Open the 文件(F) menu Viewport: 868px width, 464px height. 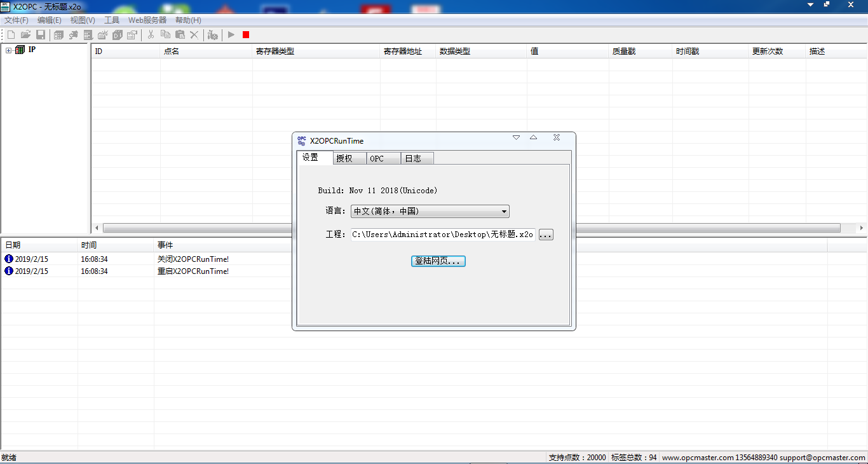[17, 20]
